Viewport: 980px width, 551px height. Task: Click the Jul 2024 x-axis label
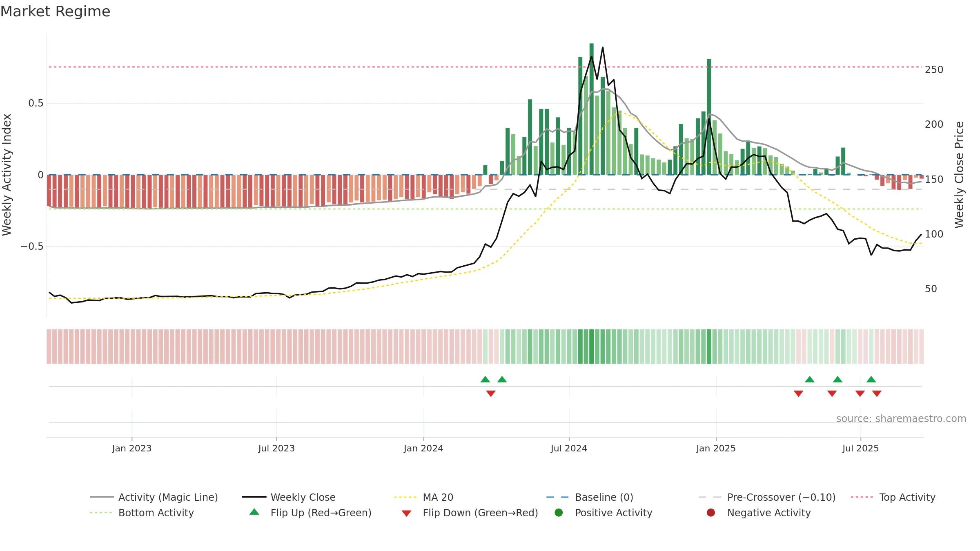569,448
